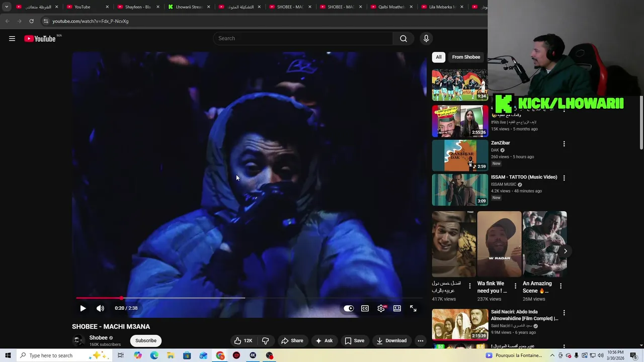644x362 pixels.
Task: Turn on closed captions
Action: 365,308
